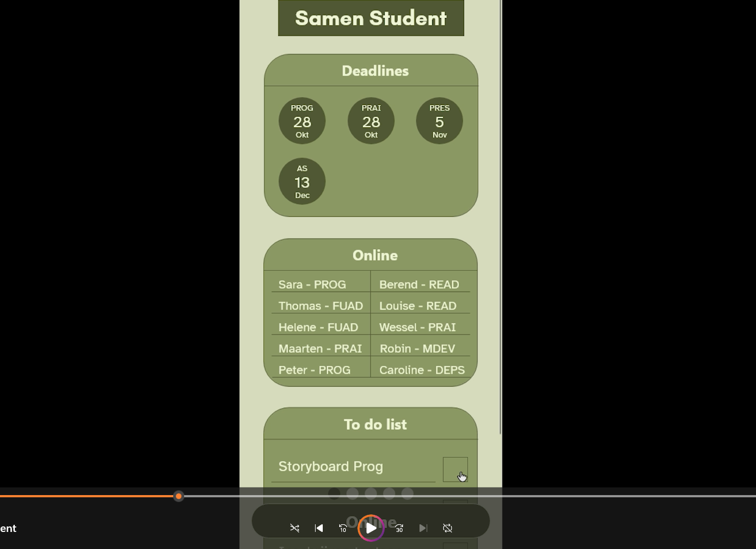The width and height of the screenshot is (756, 549).
Task: Check the Storyboard Prog checkbox
Action: pyautogui.click(x=455, y=469)
